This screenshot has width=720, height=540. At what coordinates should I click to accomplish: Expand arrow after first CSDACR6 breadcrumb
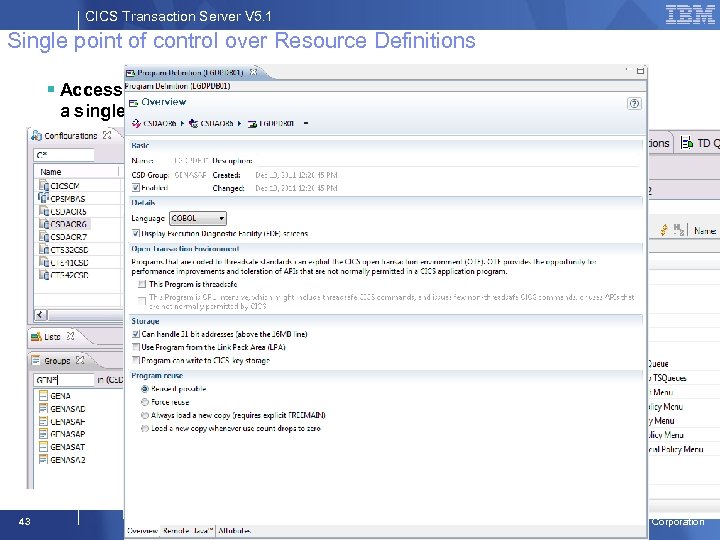pos(182,124)
